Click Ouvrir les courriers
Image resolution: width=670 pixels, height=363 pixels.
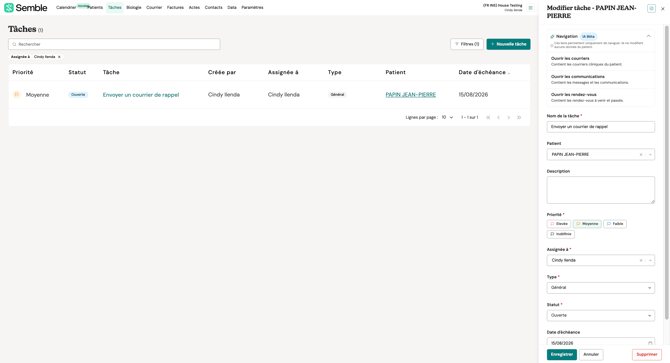[600, 61]
